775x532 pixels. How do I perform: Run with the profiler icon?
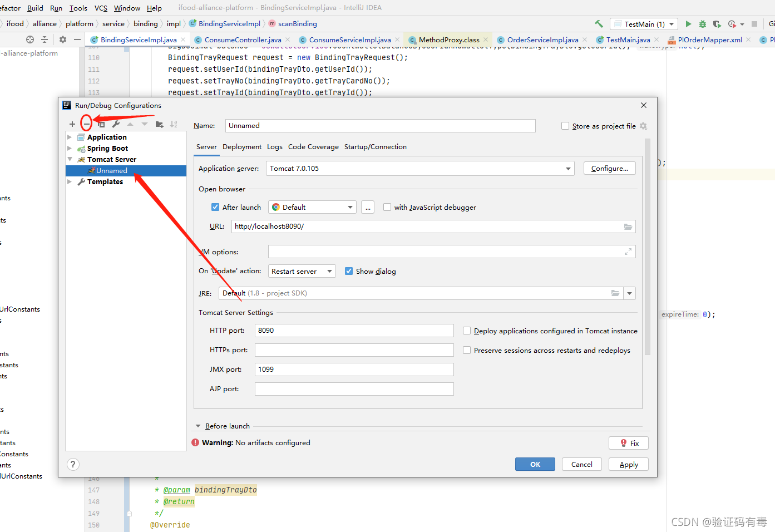[732, 24]
